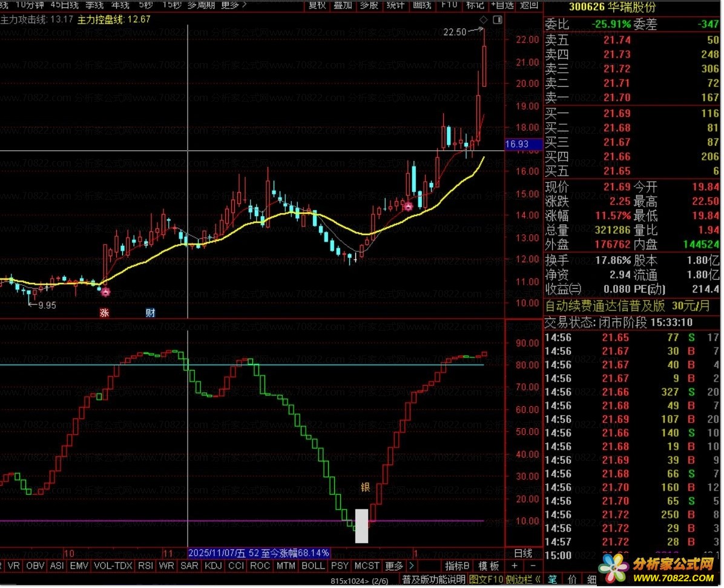Viewport: 724px width, 588px height.
Task: Collapse the sidebar with 侧边栏 button
Action: (523, 580)
